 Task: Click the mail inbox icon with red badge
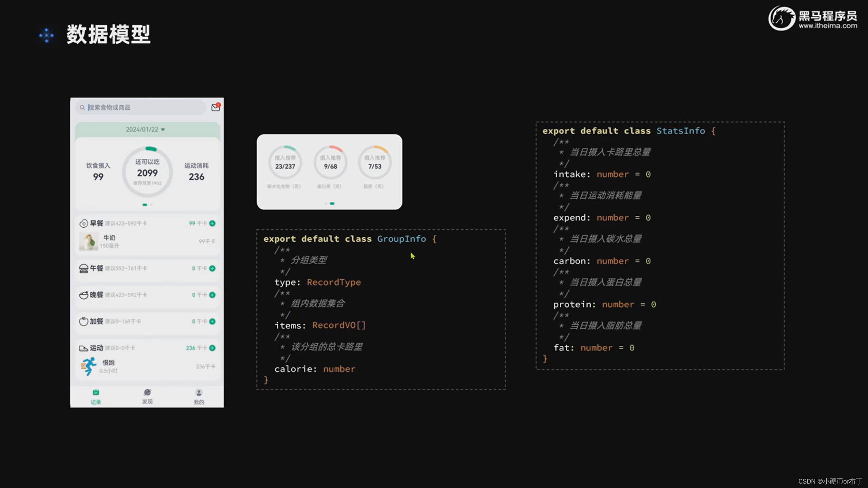pos(215,107)
